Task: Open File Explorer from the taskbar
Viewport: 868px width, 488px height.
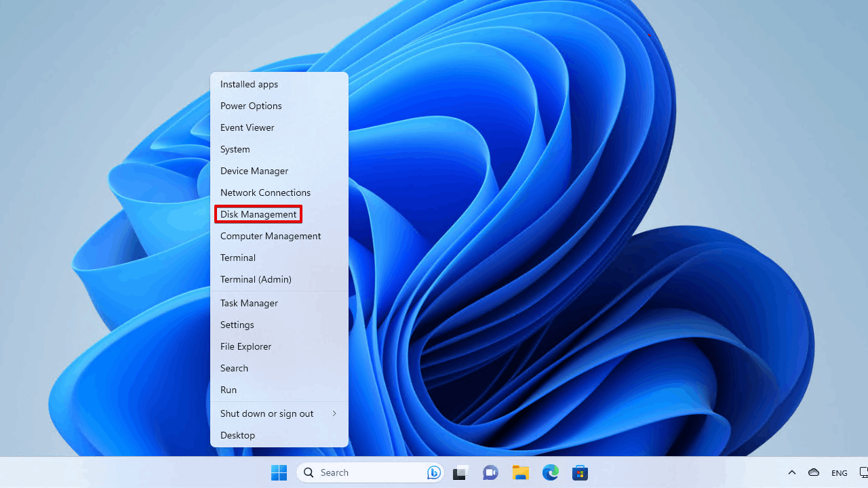Action: tap(520, 472)
